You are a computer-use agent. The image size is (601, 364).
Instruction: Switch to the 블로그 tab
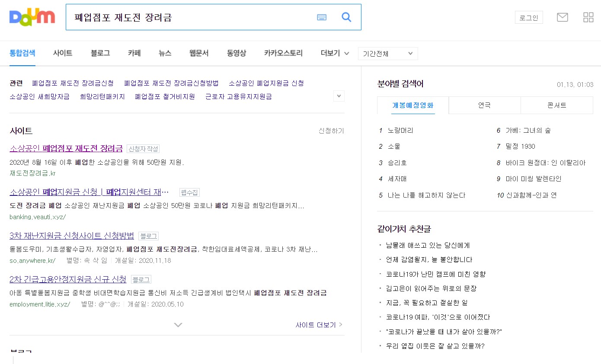[100, 53]
